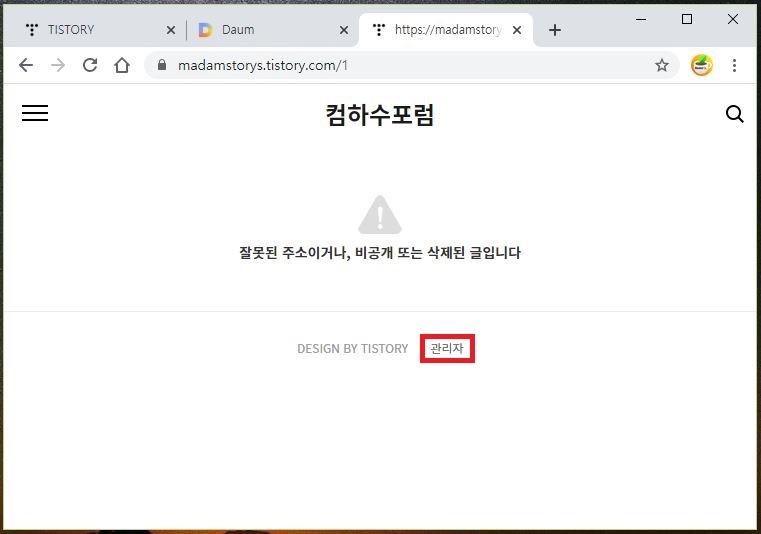Image resolution: width=761 pixels, height=534 pixels.
Task: Click the blog search magnifier icon
Action: coord(734,114)
